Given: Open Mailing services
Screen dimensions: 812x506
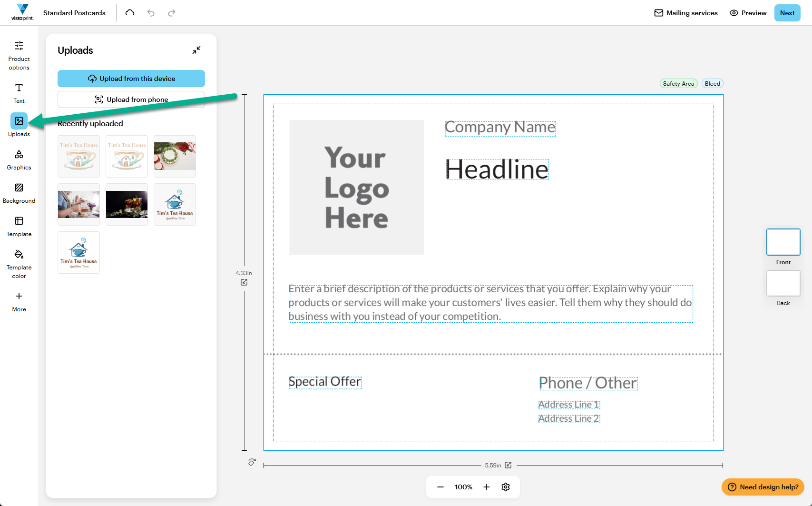Looking at the screenshot, I should [x=686, y=13].
